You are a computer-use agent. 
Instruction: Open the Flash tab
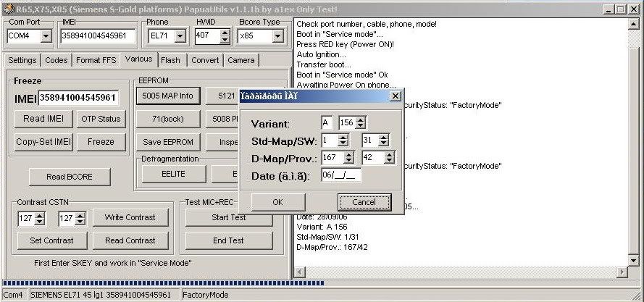click(170, 60)
